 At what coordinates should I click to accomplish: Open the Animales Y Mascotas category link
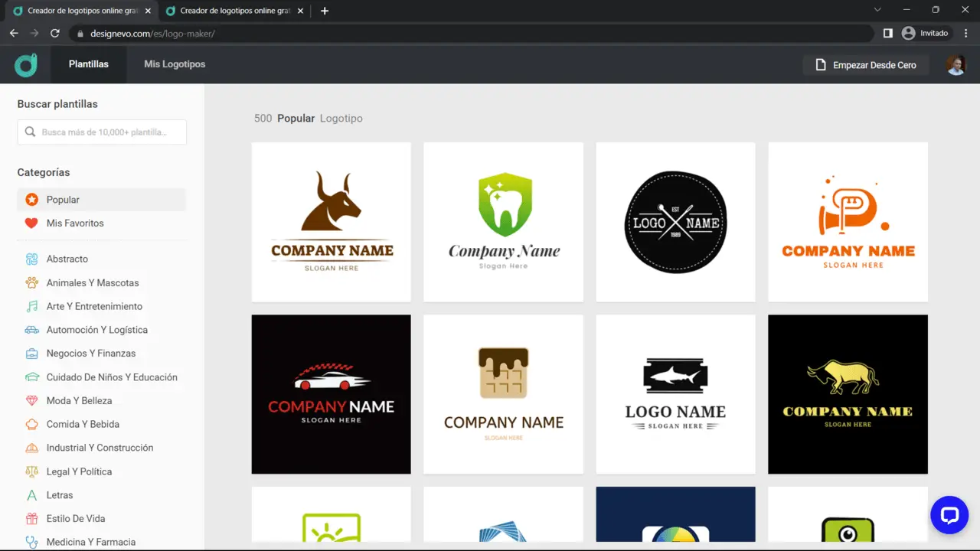[x=93, y=282]
